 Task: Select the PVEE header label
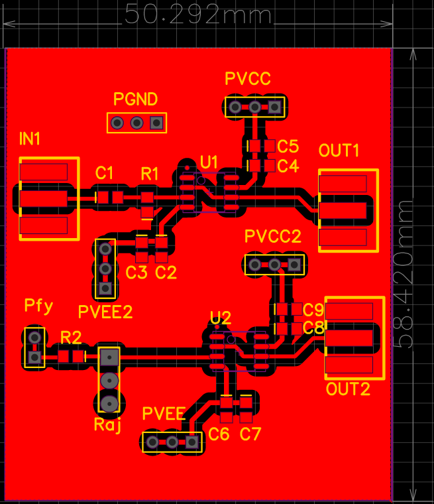click(x=164, y=414)
